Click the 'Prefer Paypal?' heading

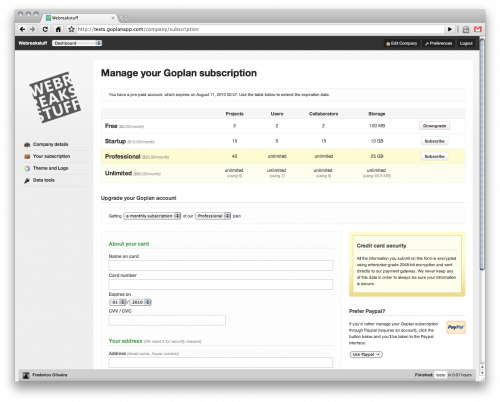click(367, 311)
